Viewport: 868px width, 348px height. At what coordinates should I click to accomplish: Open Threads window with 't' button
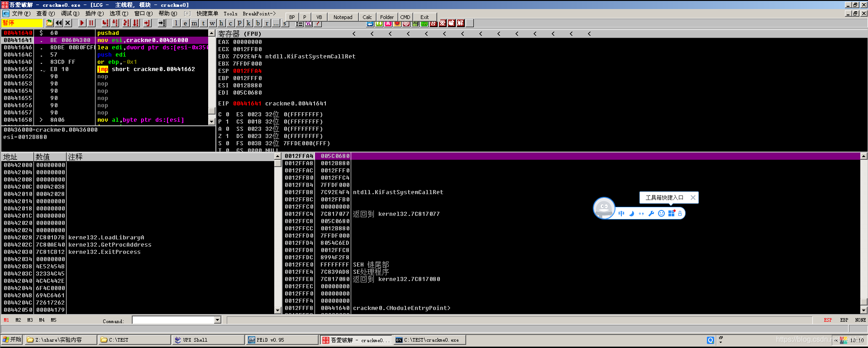click(x=203, y=23)
